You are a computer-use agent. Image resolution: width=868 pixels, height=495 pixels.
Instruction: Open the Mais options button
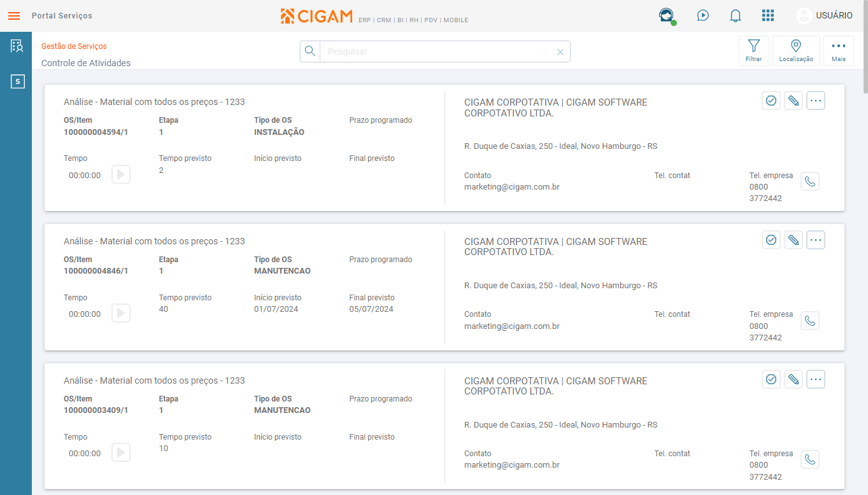(839, 51)
